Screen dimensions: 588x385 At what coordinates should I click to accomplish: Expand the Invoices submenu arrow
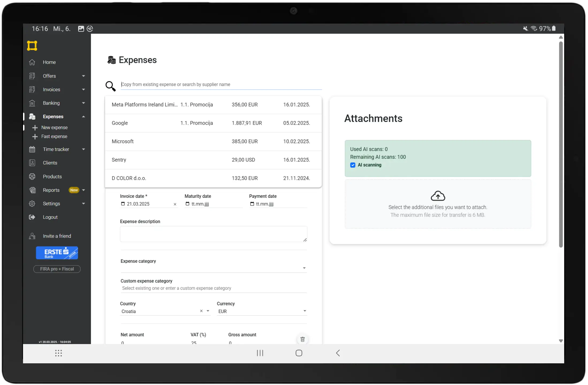coord(84,90)
